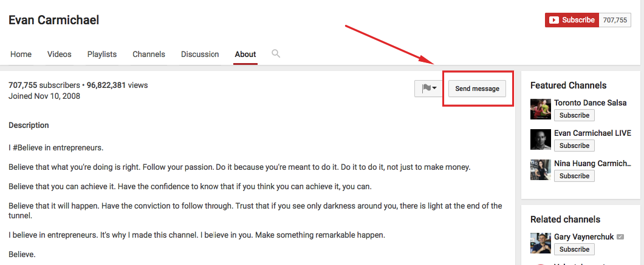This screenshot has width=644, height=265.
Task: Switch to the Videos tab
Action: 59,54
